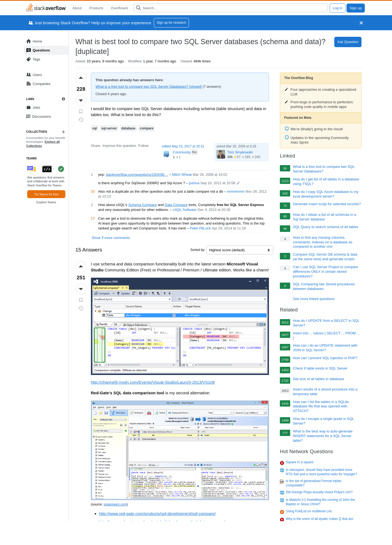This screenshot has width=392, height=545.
Task: Open 'How can I prevent SQL injection in PHP?'
Action: pyautogui.click(x=325, y=358)
